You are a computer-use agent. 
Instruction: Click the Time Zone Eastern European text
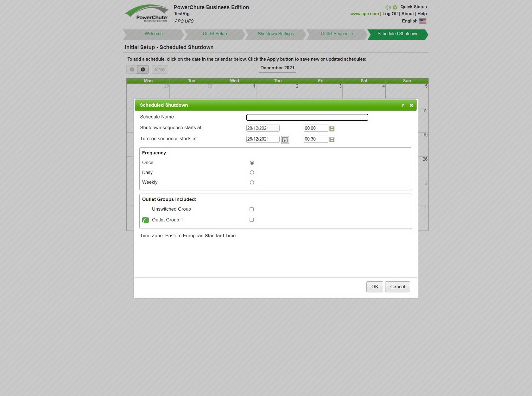click(x=188, y=236)
